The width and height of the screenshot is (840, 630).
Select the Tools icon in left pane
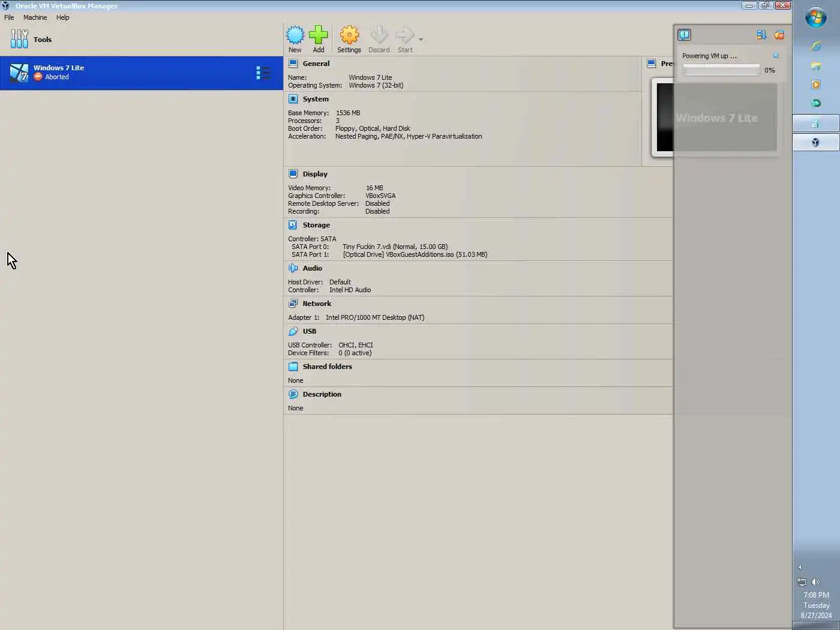[x=19, y=39]
